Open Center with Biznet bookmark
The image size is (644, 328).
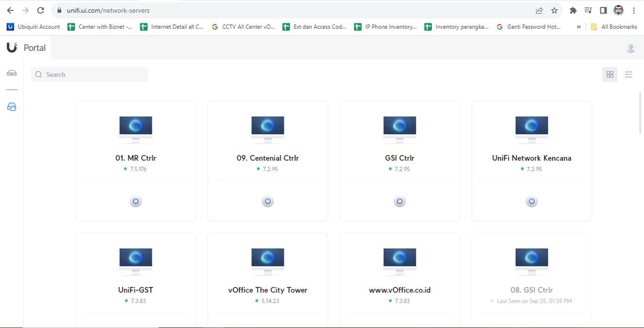pos(100,27)
